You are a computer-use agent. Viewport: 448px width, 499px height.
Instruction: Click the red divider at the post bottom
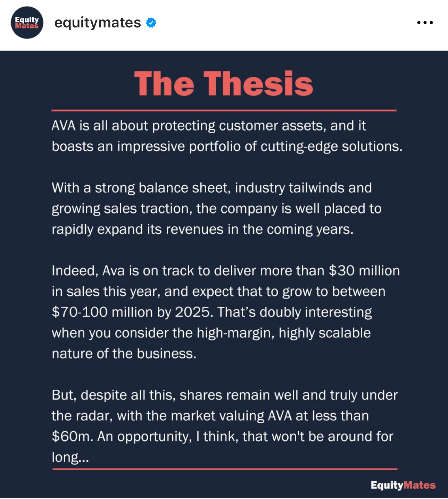click(x=225, y=469)
